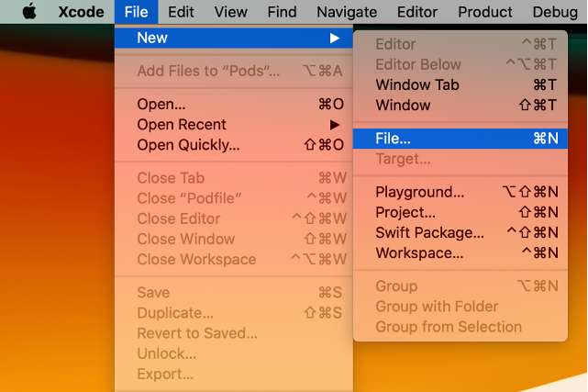The height and width of the screenshot is (392, 588).
Task: Select Save menu item
Action: pyautogui.click(x=234, y=292)
